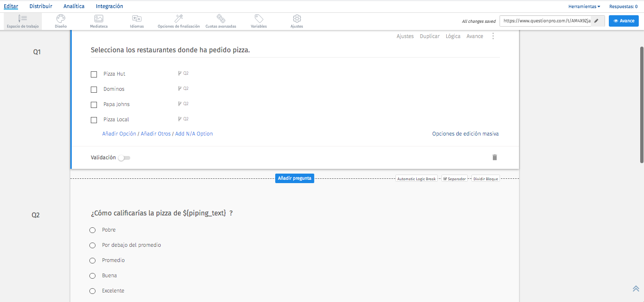The width and height of the screenshot is (644, 302).
Task: Click the Añadir pregunta button
Action: (x=295, y=178)
